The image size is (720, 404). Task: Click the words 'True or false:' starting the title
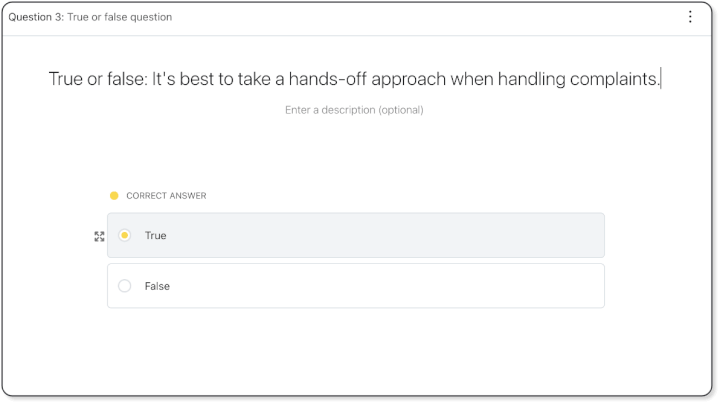point(97,79)
